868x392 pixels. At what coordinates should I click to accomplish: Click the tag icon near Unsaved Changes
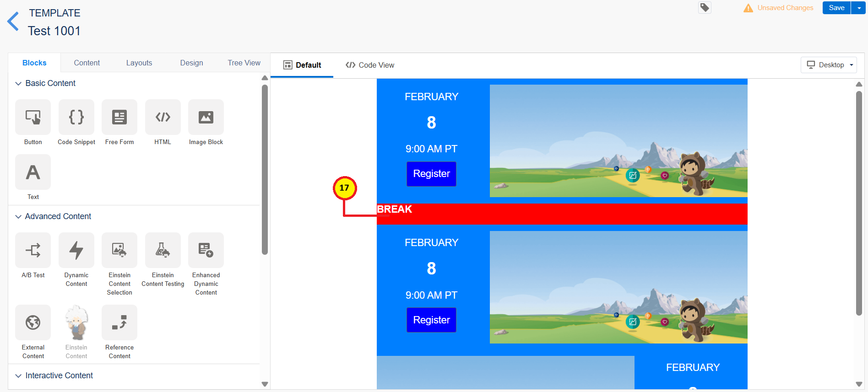[705, 8]
